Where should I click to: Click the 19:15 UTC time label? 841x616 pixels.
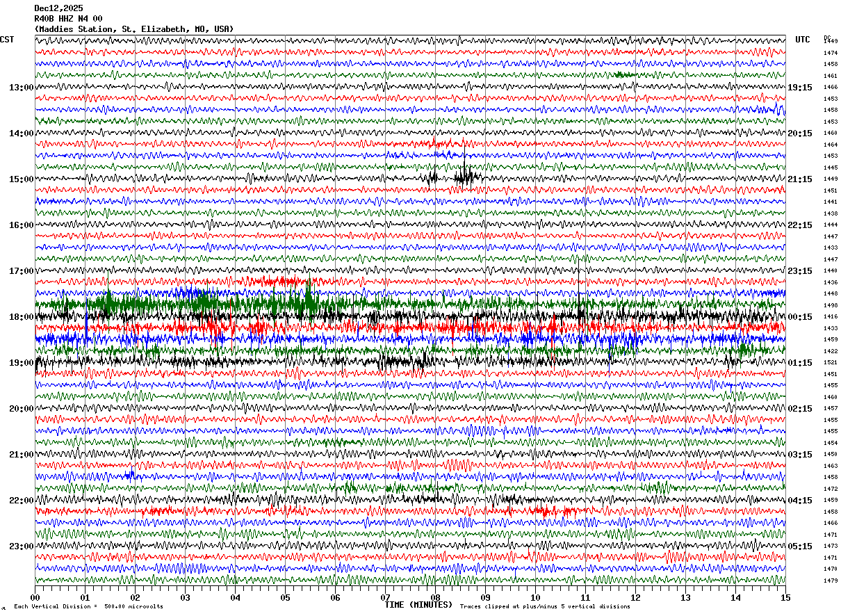pos(800,88)
